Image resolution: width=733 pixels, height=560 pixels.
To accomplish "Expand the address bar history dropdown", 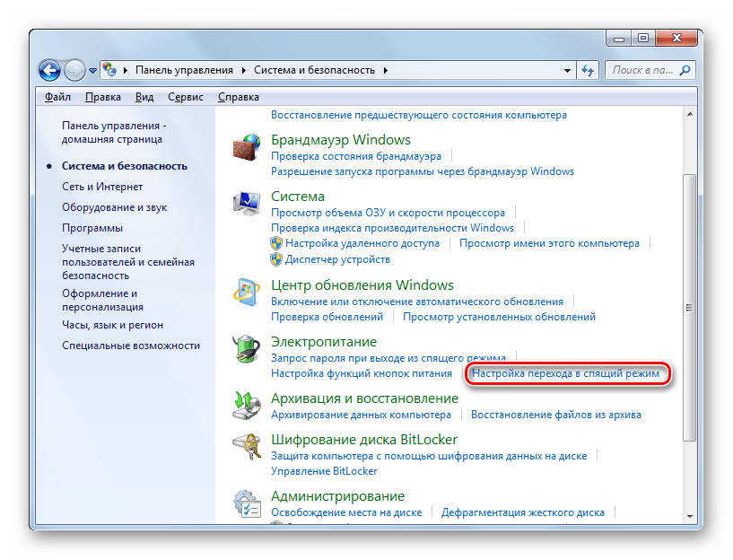I will pyautogui.click(x=567, y=70).
